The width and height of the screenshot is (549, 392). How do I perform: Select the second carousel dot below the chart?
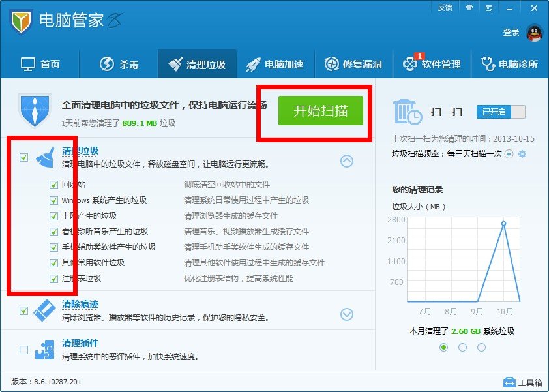click(x=463, y=348)
